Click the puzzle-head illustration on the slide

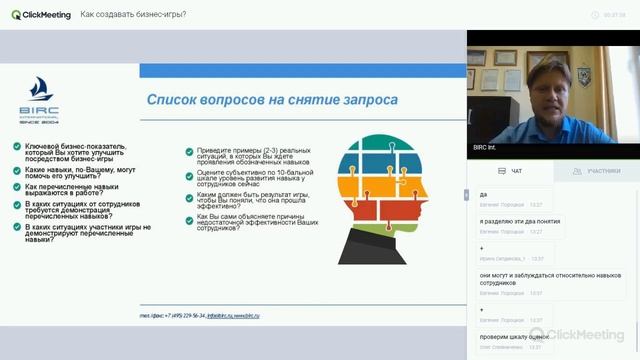tap(382, 199)
